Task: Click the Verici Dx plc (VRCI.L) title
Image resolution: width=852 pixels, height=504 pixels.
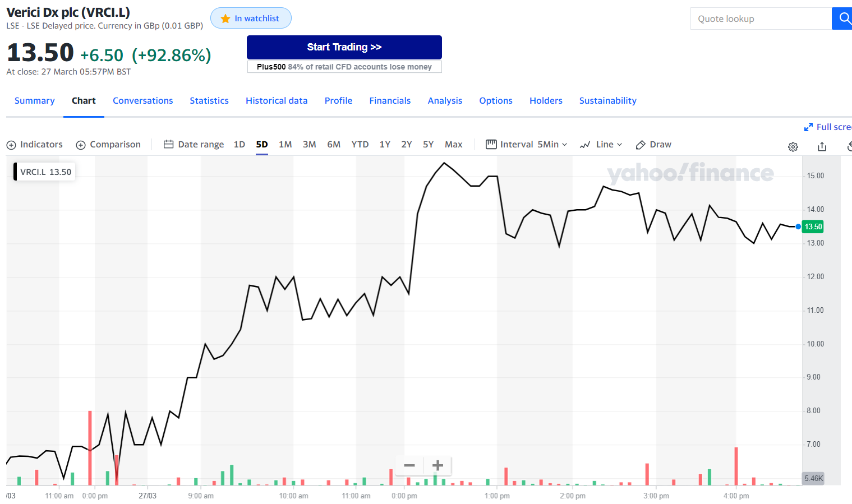Action: 68,12
